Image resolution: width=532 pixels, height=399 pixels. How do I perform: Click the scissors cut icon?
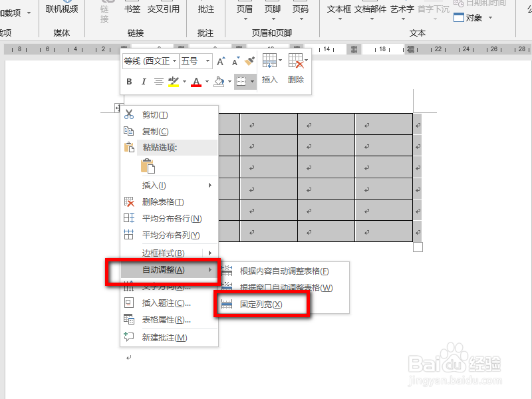(x=129, y=114)
